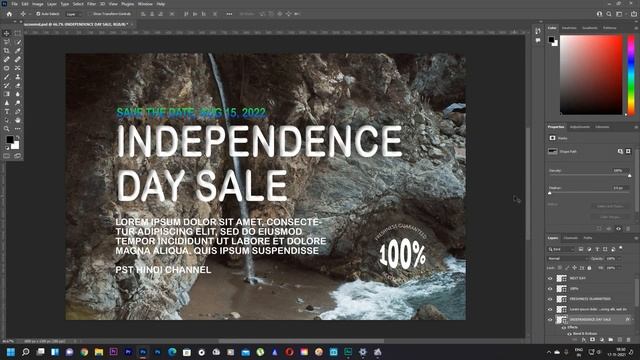Open the Layers panel menu
Viewport: 640px width, 360px height.
pyautogui.click(x=636, y=238)
